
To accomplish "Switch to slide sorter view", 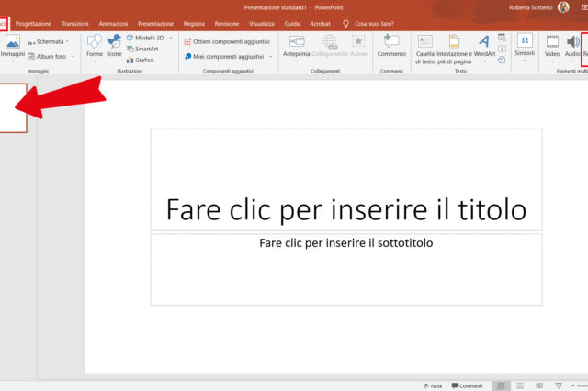I will coord(519,385).
